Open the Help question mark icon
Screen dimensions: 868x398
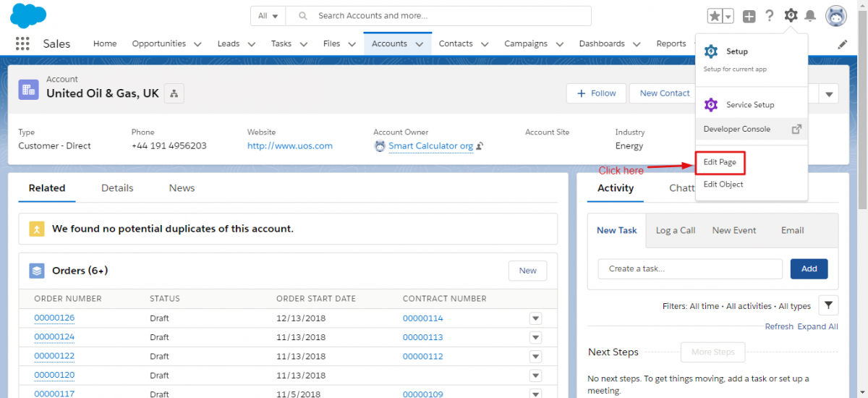point(770,16)
